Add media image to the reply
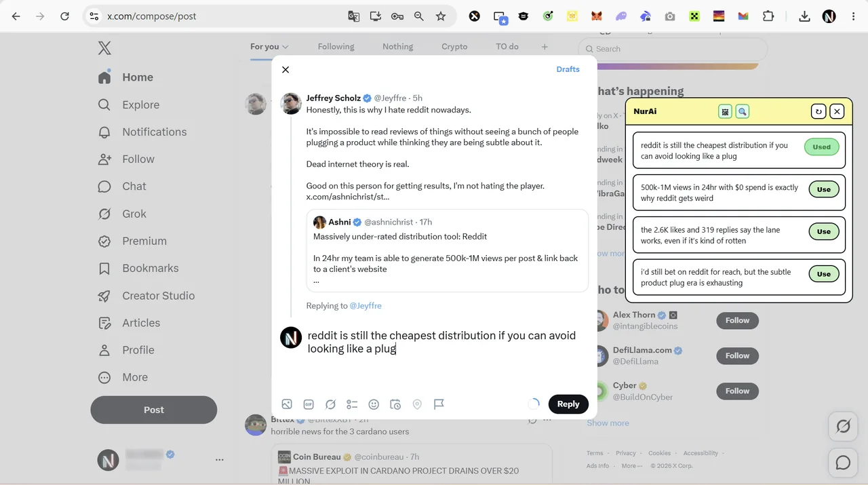Screen dimensions: 868x485 click(287, 404)
